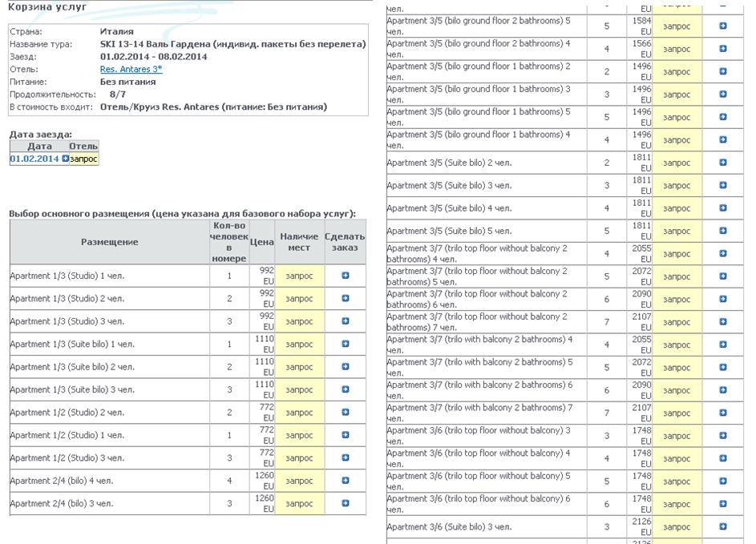This screenshot has height=544, width=756.
Task: Click запрос in the Дата заезда table
Action: [x=83, y=159]
